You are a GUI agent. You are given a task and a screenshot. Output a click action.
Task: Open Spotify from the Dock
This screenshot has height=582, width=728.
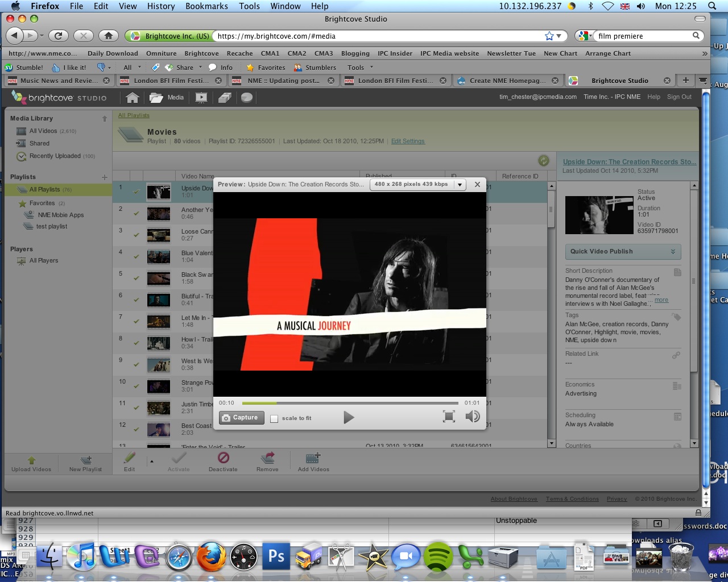[x=437, y=556]
